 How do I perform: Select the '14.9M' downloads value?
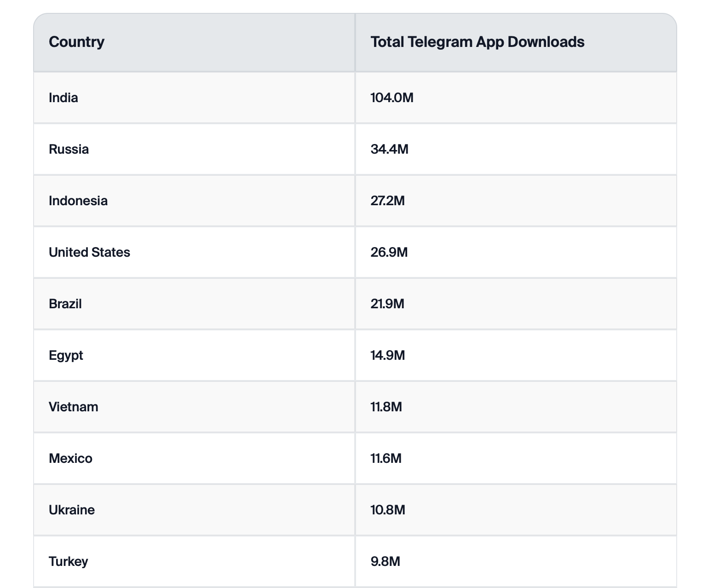[x=388, y=355]
